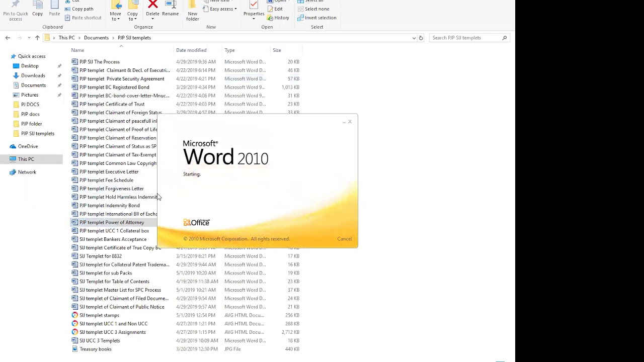This screenshot has width=644, height=362.
Task: Refresh the folder view
Action: [x=421, y=38]
